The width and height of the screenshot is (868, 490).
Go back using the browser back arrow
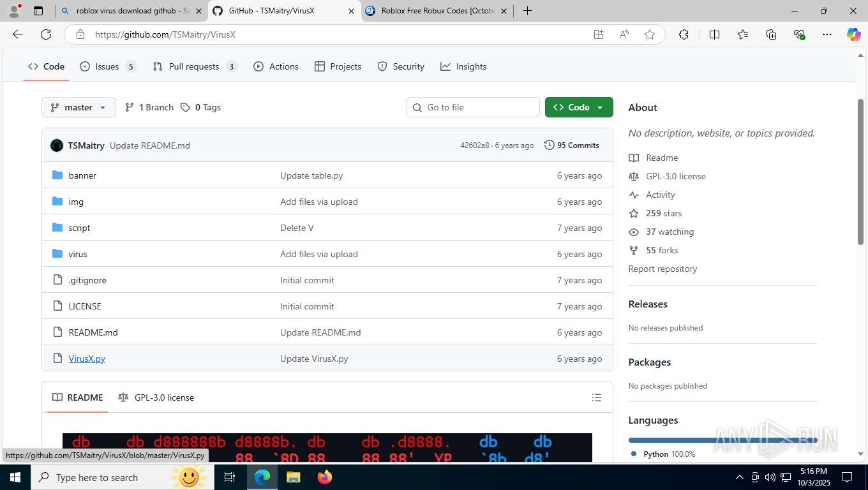pyautogui.click(x=18, y=34)
